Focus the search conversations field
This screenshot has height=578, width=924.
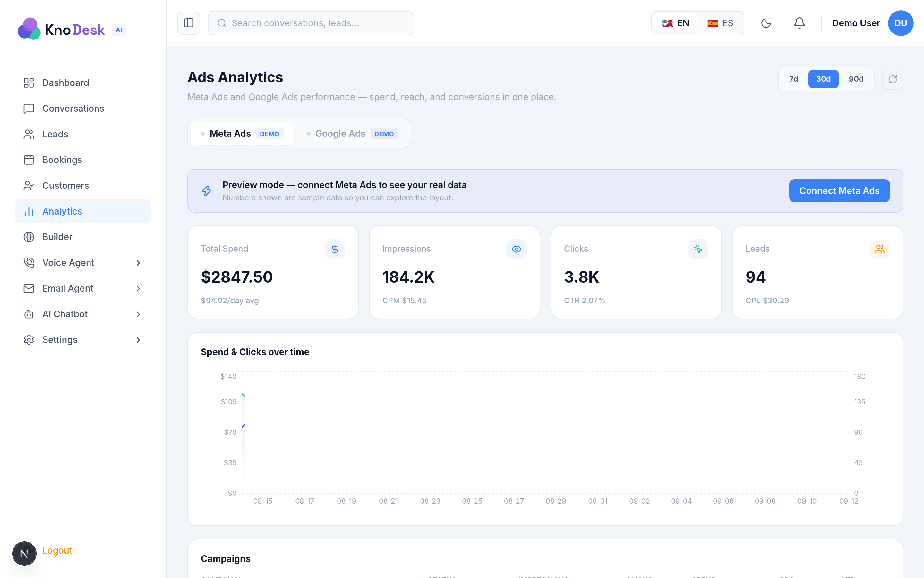coord(310,23)
